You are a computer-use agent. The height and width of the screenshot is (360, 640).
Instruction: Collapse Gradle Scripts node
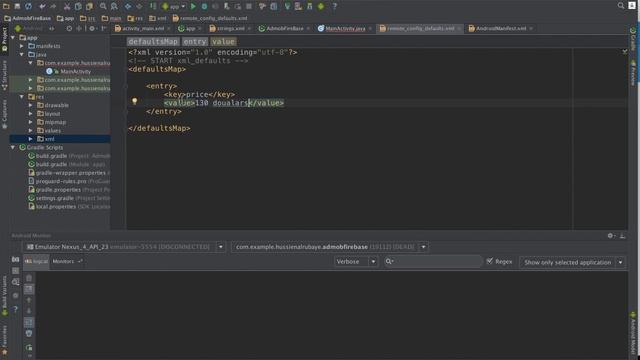(x=13, y=147)
